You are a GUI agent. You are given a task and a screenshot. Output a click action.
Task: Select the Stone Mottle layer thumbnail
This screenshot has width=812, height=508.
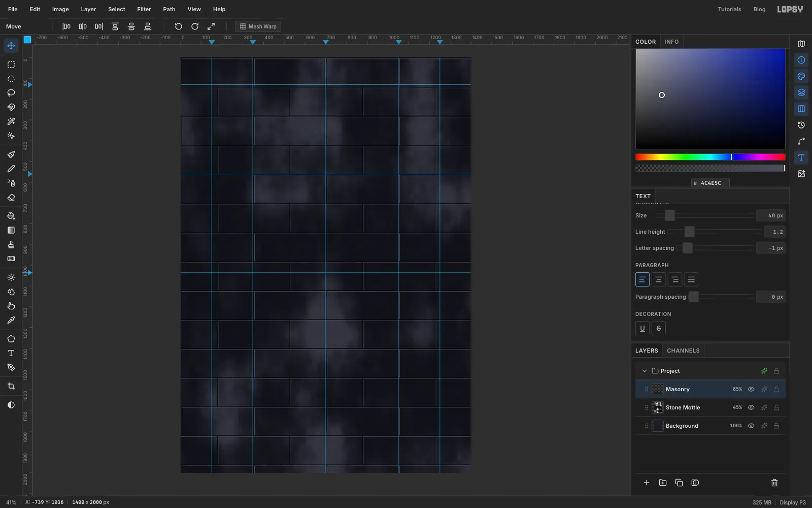click(x=658, y=407)
